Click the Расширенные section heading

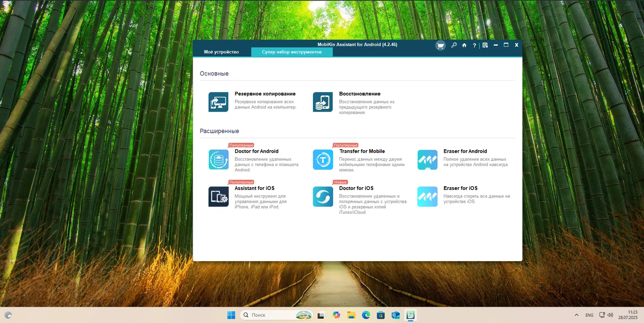tap(219, 131)
